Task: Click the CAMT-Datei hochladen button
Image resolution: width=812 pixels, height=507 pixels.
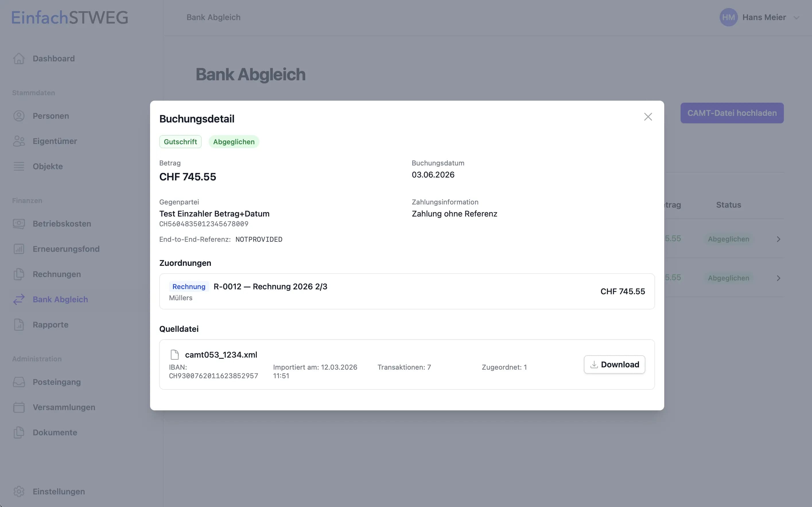Action: pyautogui.click(x=731, y=113)
